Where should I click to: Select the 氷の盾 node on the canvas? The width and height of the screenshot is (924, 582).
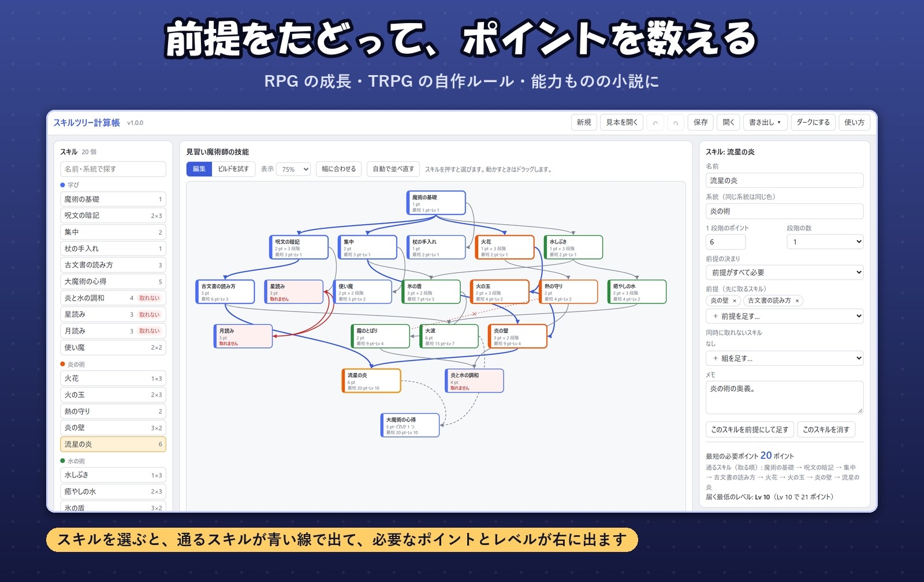click(x=431, y=292)
